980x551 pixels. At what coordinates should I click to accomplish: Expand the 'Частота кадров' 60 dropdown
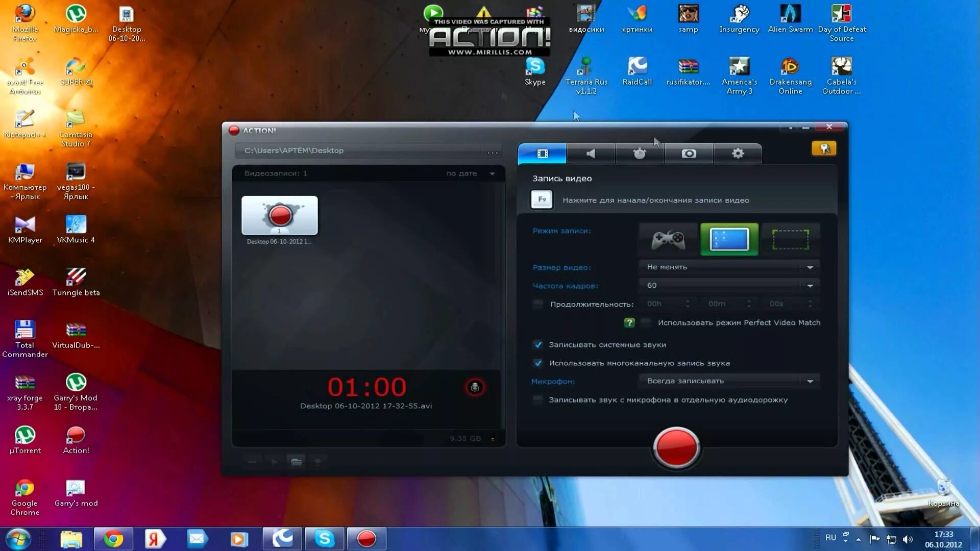coord(810,285)
